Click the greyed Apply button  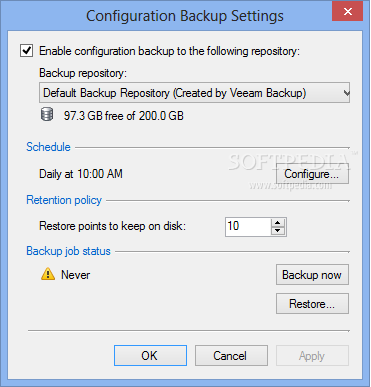(312, 356)
